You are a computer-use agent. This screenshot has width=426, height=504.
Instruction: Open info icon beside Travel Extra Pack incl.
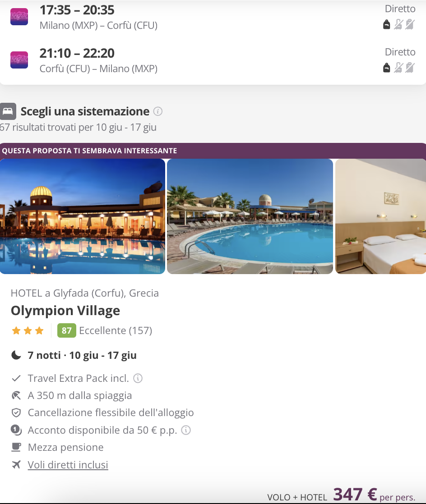click(x=138, y=378)
